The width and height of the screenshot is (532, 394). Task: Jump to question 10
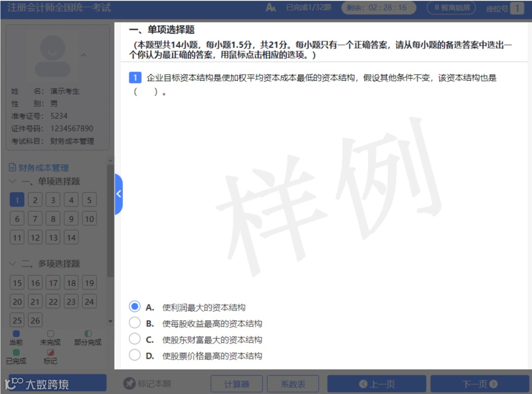(89, 218)
